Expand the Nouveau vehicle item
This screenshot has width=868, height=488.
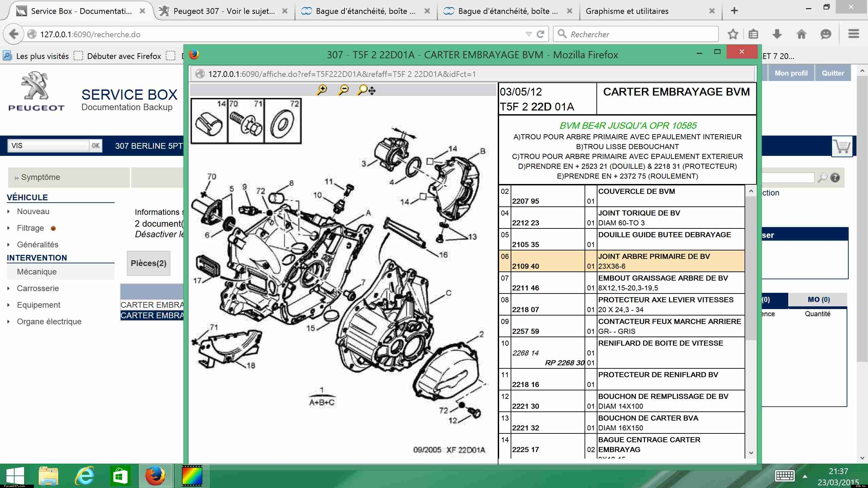(8, 211)
